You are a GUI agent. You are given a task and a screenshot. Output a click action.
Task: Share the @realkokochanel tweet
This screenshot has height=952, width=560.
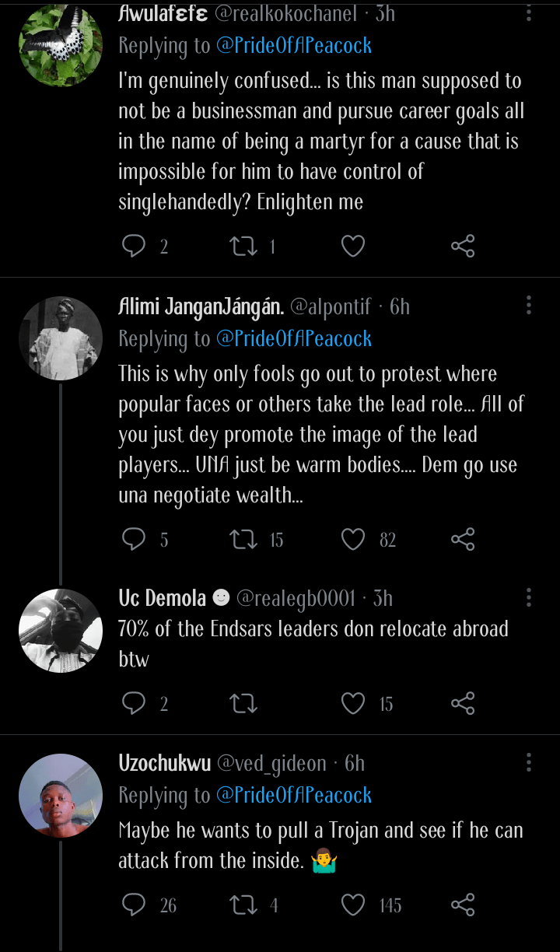pos(463,247)
